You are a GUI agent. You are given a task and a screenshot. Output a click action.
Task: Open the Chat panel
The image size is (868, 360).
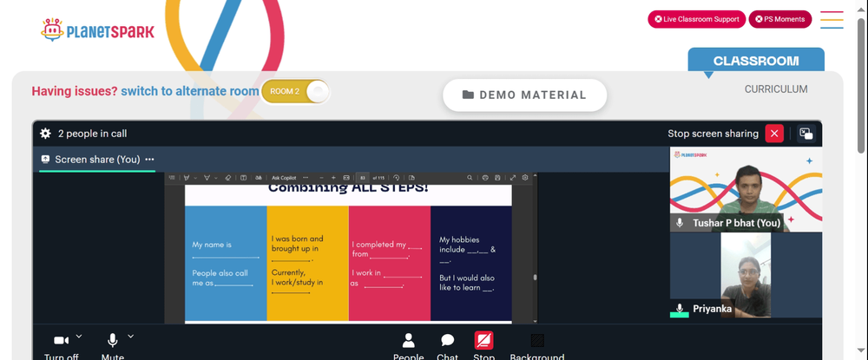tap(447, 346)
